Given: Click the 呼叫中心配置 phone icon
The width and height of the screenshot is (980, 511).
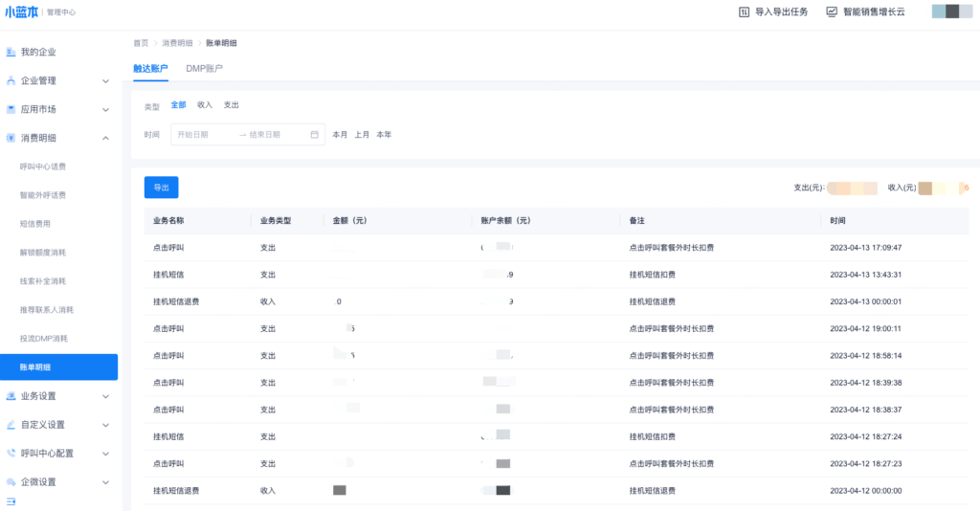Looking at the screenshot, I should tap(11, 454).
